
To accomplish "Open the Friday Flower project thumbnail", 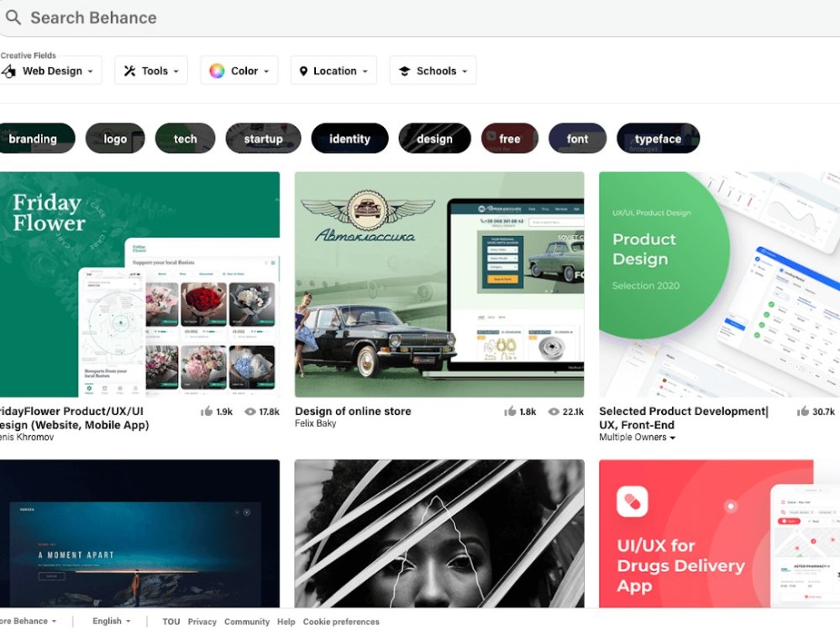I will [x=139, y=285].
